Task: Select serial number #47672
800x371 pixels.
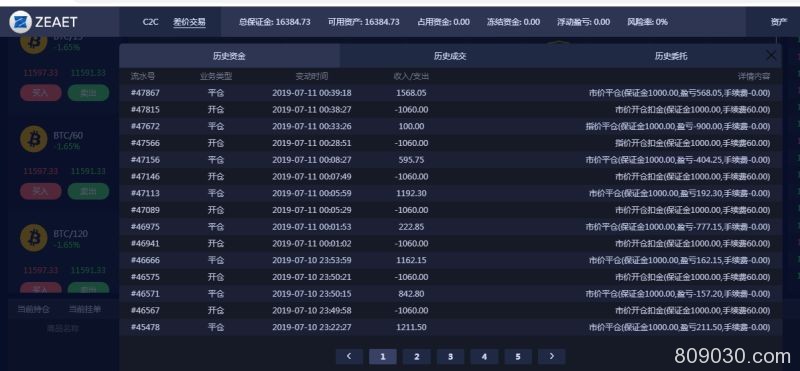Action: tap(145, 126)
